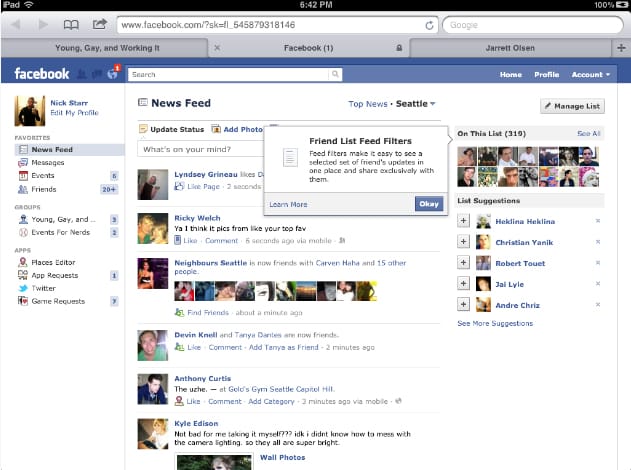Open Wall Photos album link

pyautogui.click(x=283, y=458)
